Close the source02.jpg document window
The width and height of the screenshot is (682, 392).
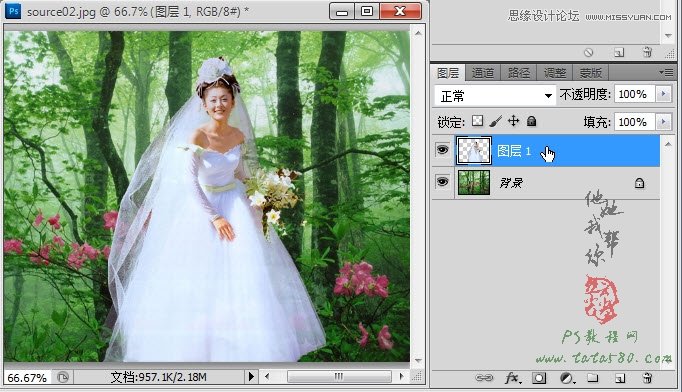tap(401, 11)
